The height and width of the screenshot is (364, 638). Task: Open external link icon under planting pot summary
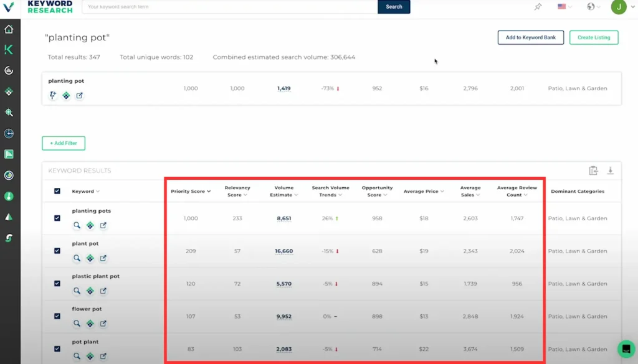coord(79,95)
